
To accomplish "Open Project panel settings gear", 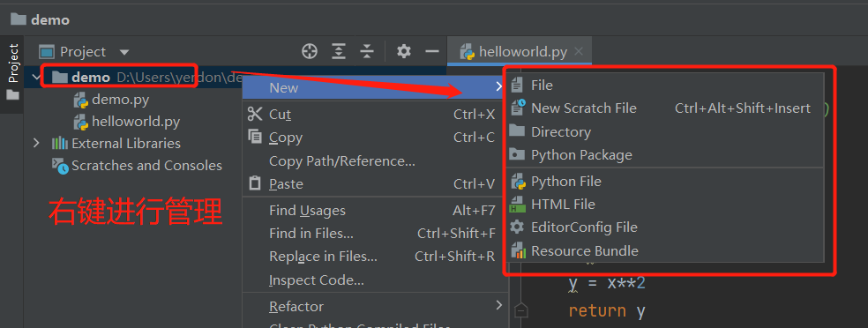I will (x=404, y=51).
